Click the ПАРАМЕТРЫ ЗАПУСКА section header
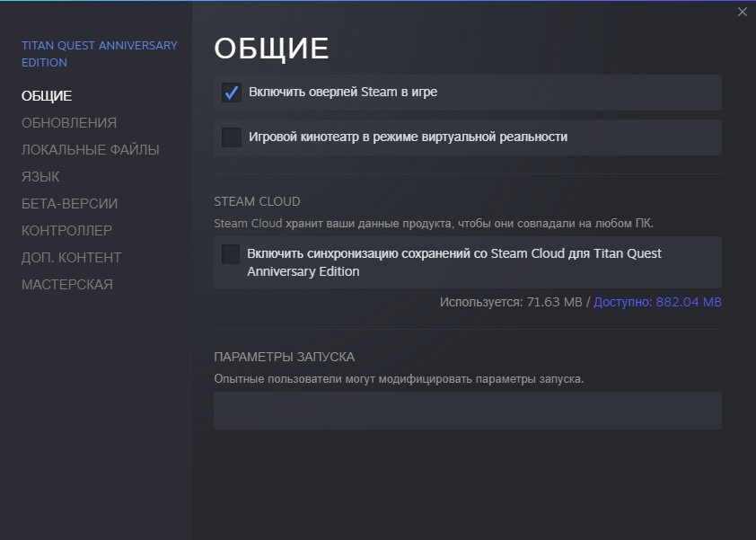756x540 pixels. click(x=284, y=357)
